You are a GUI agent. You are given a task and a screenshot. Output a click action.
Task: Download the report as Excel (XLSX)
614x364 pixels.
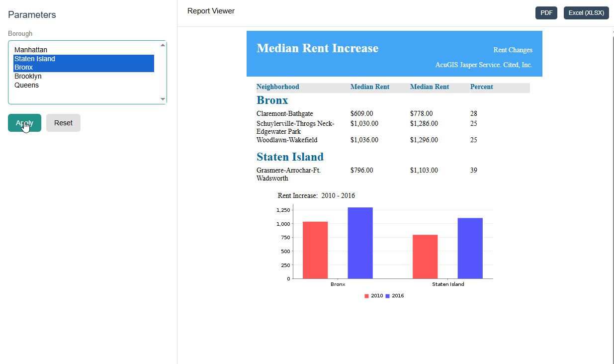click(x=586, y=13)
